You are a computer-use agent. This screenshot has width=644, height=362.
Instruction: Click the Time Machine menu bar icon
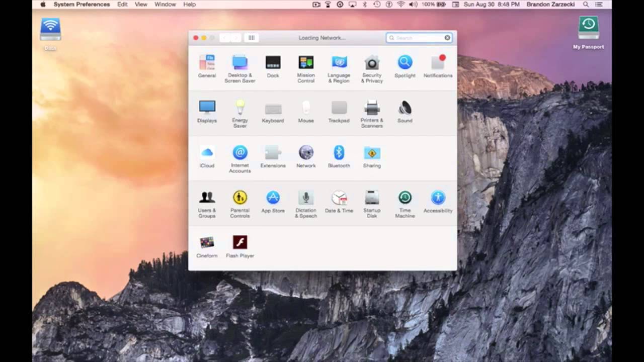(377, 4)
